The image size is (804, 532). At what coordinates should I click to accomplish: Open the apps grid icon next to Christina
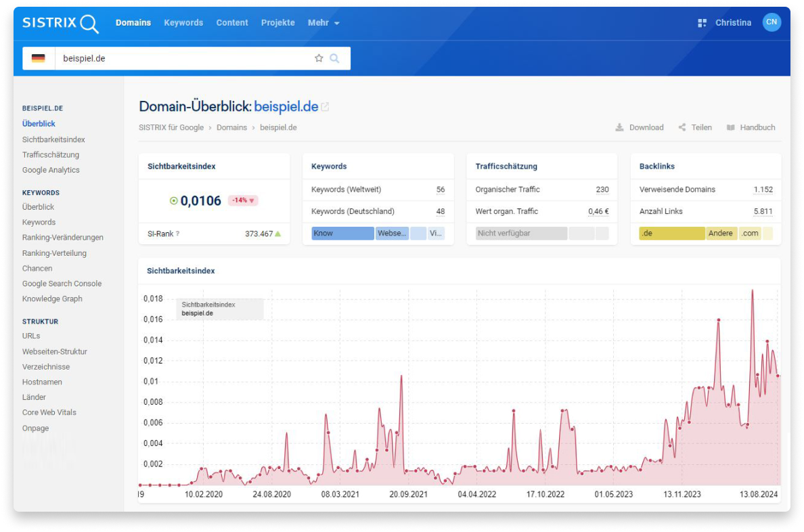coord(702,23)
